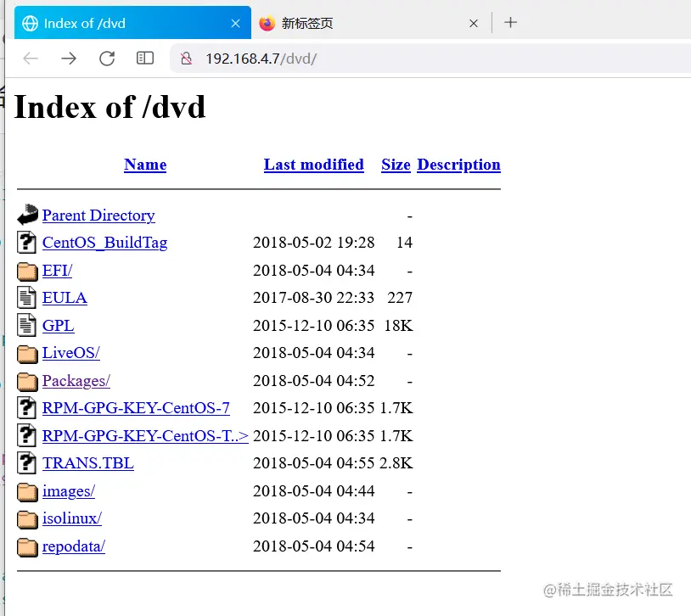The width and height of the screenshot is (691, 616).
Task: Click unknown-file icon beside RPM-GPG-KEY-CentOS-T..>
Action: point(27,435)
